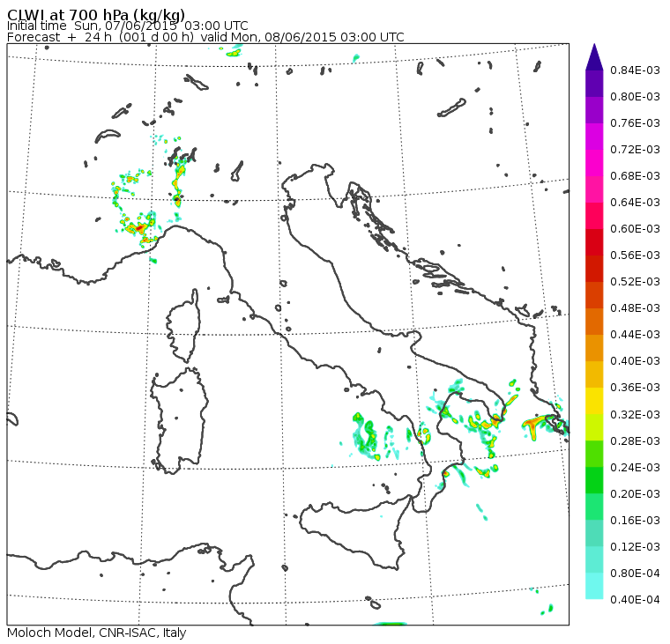Viewport: 670px width, 644px height.
Task: Select the 0.76E-03 legend value
Action: coord(635,123)
